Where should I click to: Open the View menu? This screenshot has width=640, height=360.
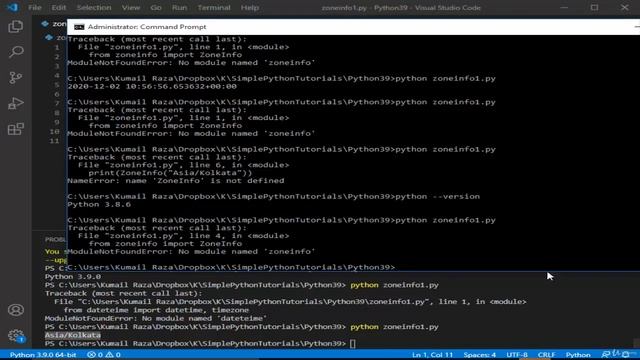131,8
